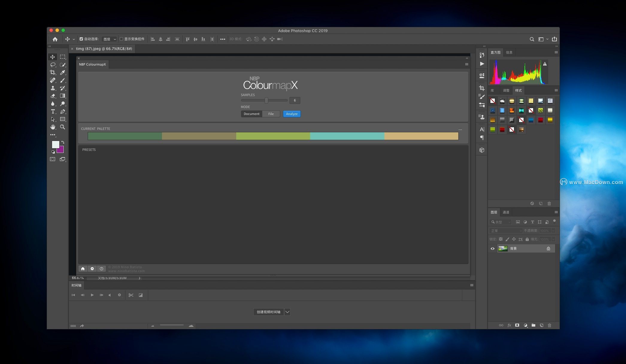Click the 创建视频时间轴 button
This screenshot has width=626, height=364.
pyautogui.click(x=269, y=312)
